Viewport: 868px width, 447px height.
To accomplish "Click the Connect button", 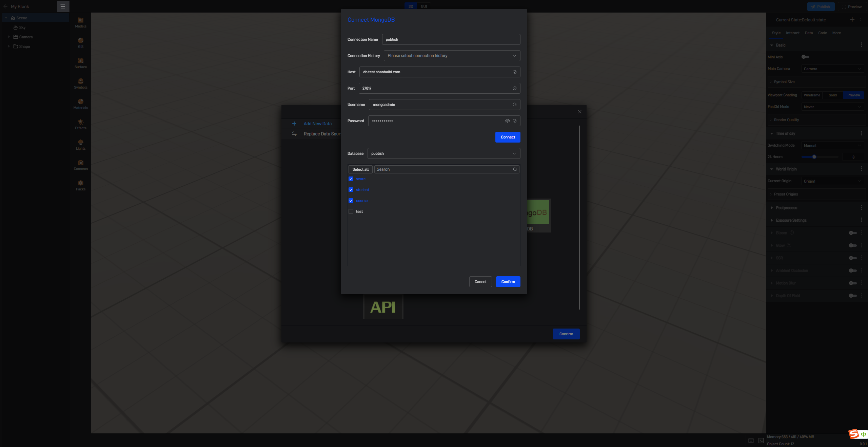I will coord(508,137).
